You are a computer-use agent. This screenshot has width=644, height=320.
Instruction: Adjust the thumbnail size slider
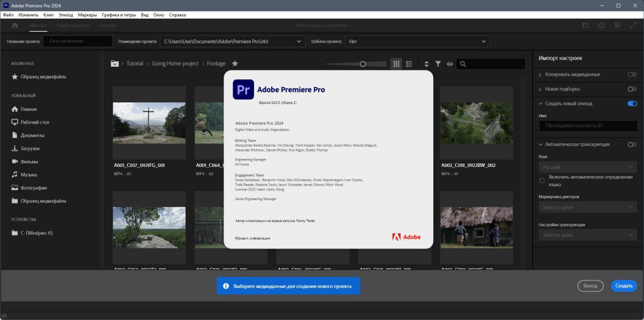coord(362,64)
